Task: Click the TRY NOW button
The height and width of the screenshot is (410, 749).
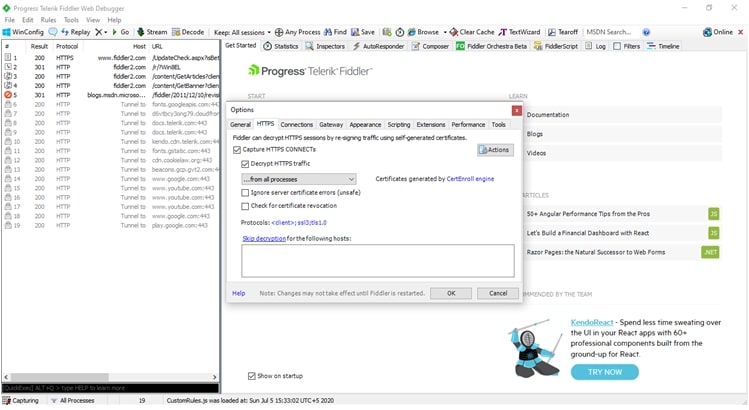Action: pos(605,372)
